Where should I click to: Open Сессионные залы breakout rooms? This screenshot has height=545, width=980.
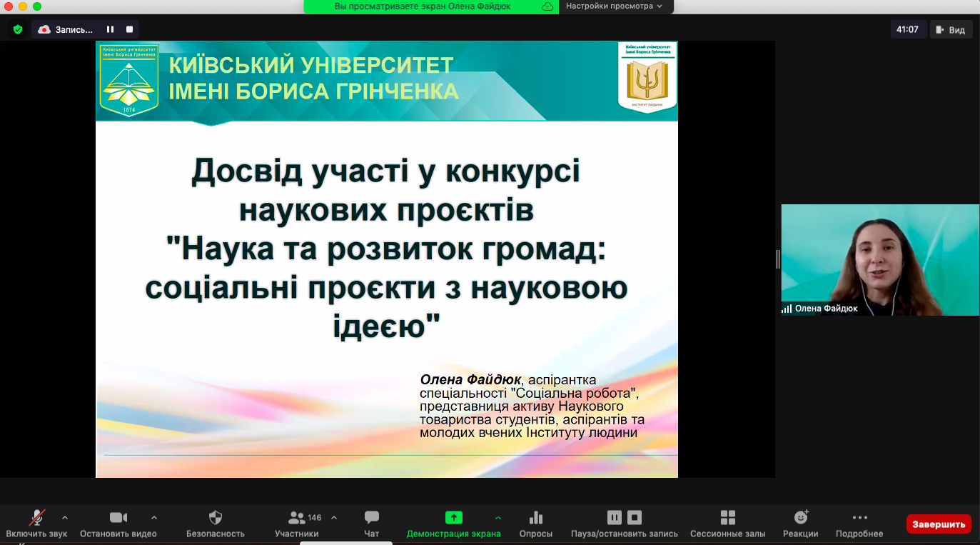click(x=727, y=518)
